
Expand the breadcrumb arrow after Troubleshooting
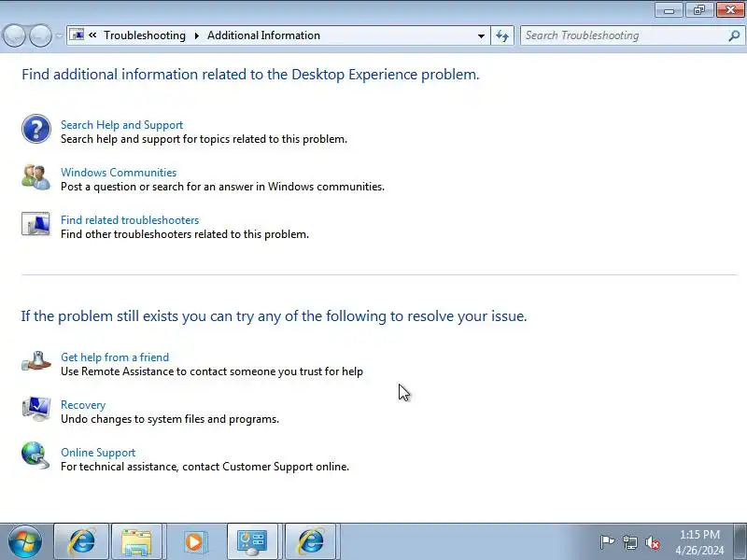tap(196, 35)
